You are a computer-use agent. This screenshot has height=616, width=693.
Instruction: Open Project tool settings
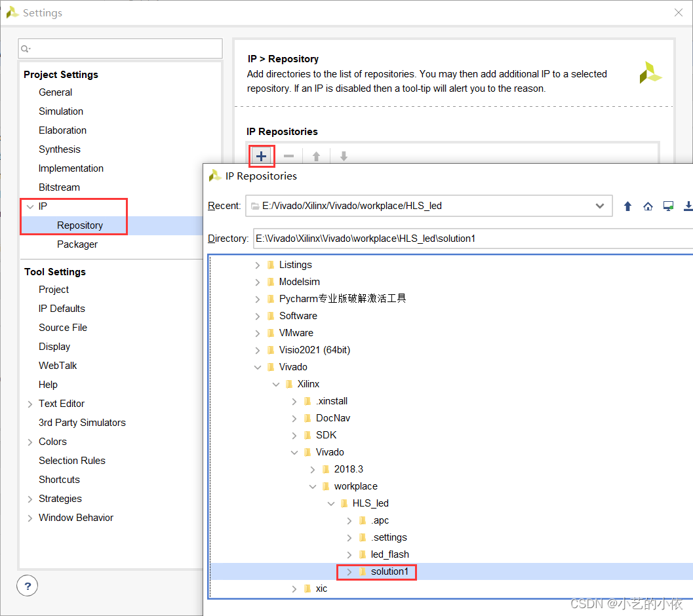click(54, 290)
